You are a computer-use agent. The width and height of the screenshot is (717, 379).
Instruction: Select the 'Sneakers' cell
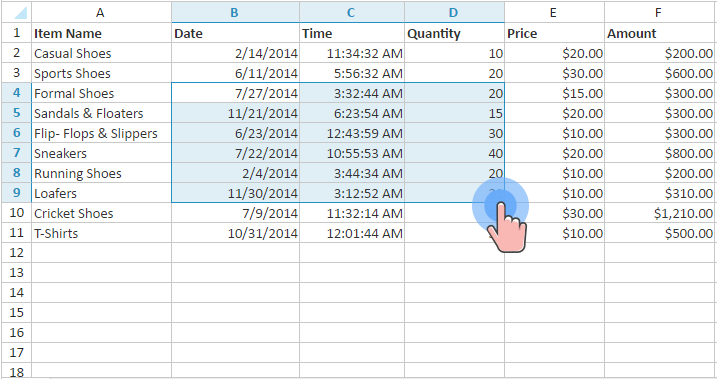click(x=101, y=153)
